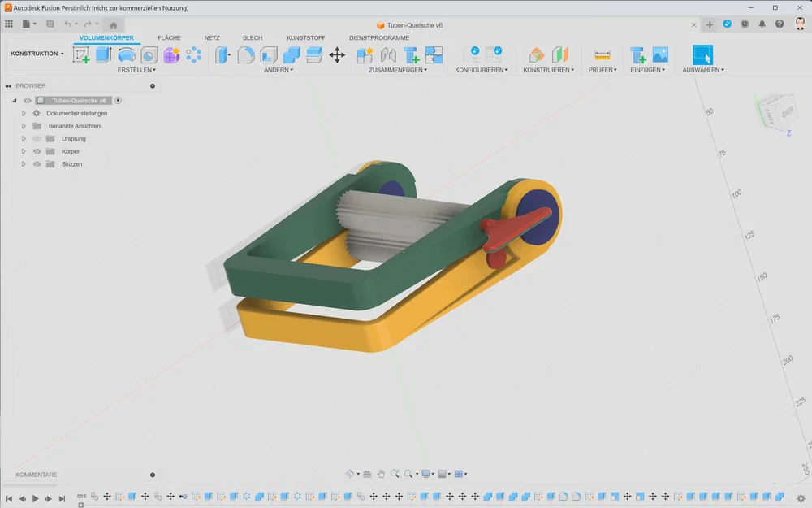Select the Extrude tool

[x=104, y=54]
